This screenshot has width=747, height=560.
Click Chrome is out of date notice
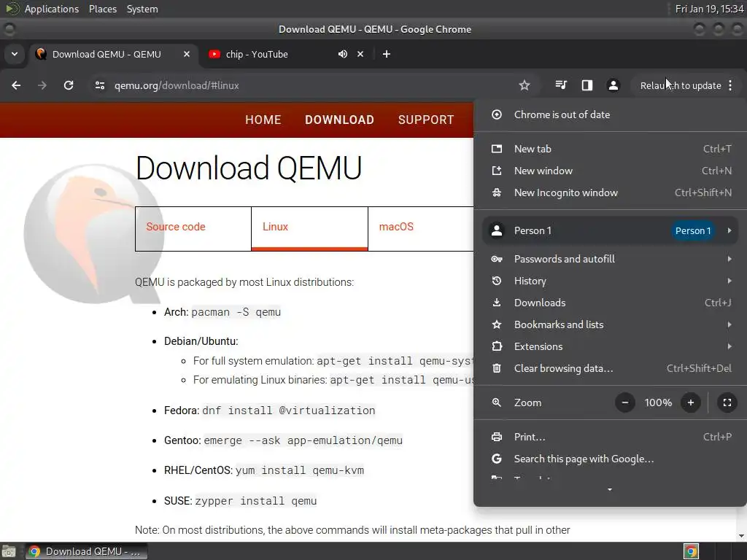611,114
